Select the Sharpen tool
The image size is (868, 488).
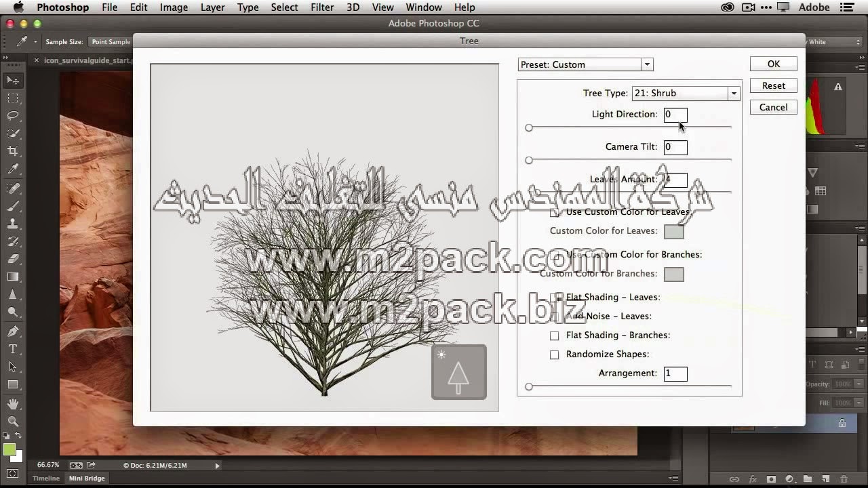[13, 295]
